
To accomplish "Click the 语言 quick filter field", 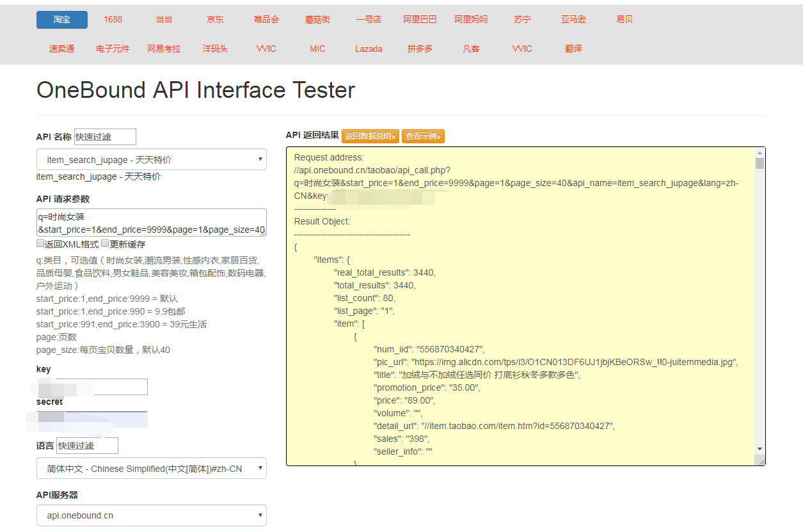I will [87, 446].
